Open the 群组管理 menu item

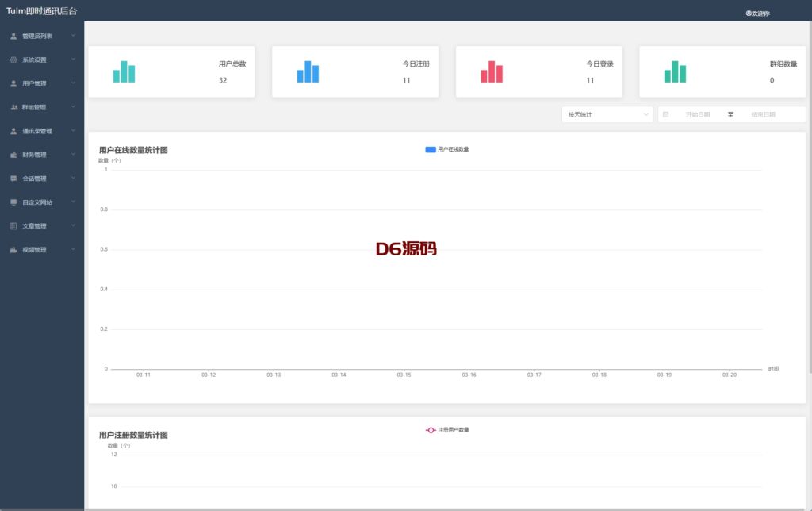click(42, 107)
